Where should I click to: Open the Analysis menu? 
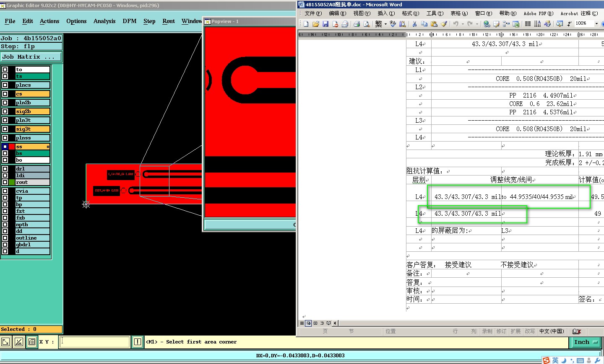[x=104, y=21]
